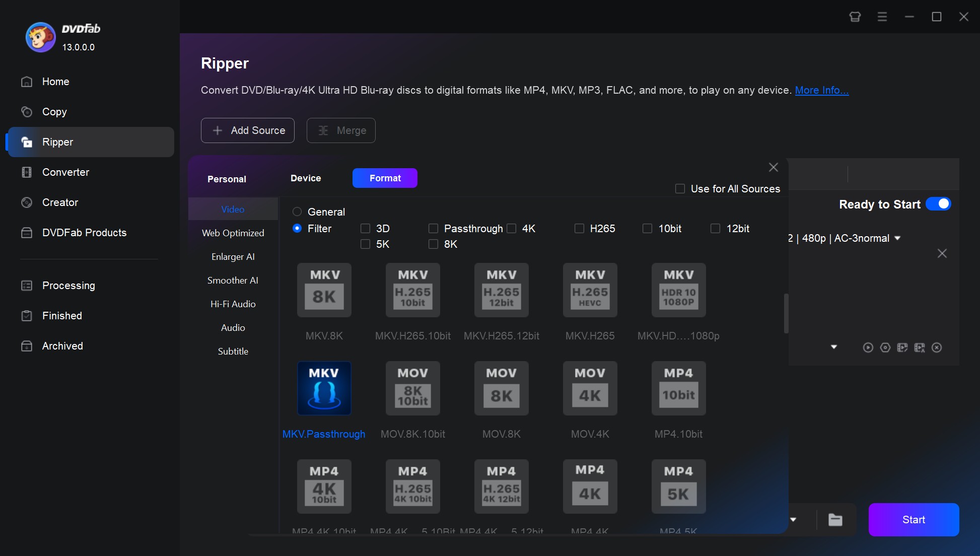The width and height of the screenshot is (980, 556).
Task: Open the output destination dropdown arrow
Action: [x=793, y=520]
